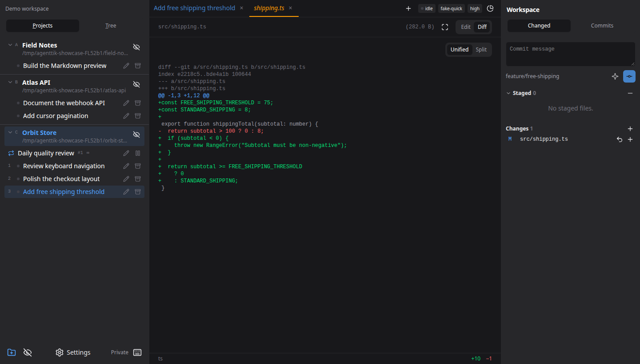The height and width of the screenshot is (364, 640).
Task: Archive 'Build the Markdown preview' task
Action: click(x=138, y=66)
